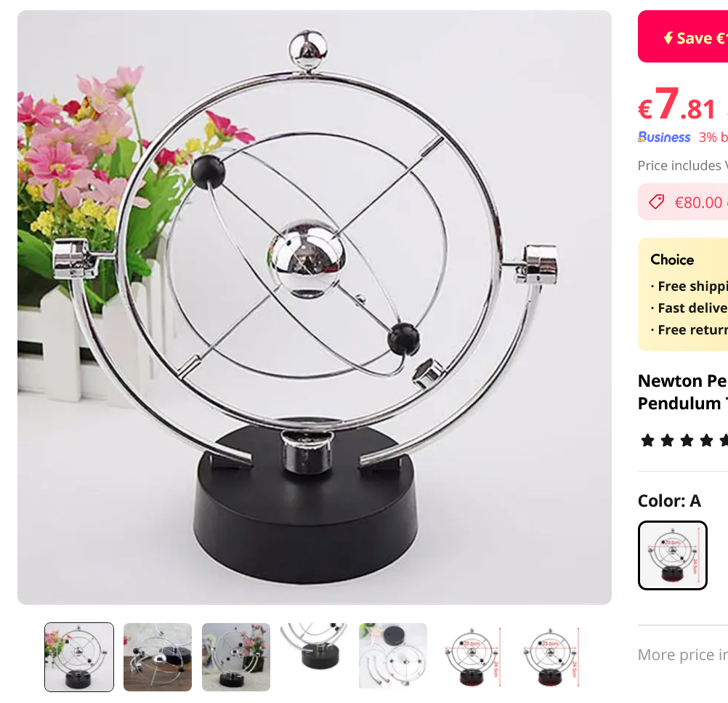Image resolution: width=728 pixels, height=703 pixels.
Task: Select second thumbnail on wooden table
Action: click(158, 657)
